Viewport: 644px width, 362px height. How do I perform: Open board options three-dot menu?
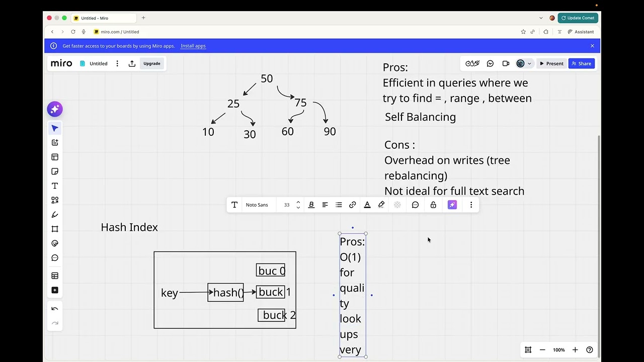[x=117, y=63]
